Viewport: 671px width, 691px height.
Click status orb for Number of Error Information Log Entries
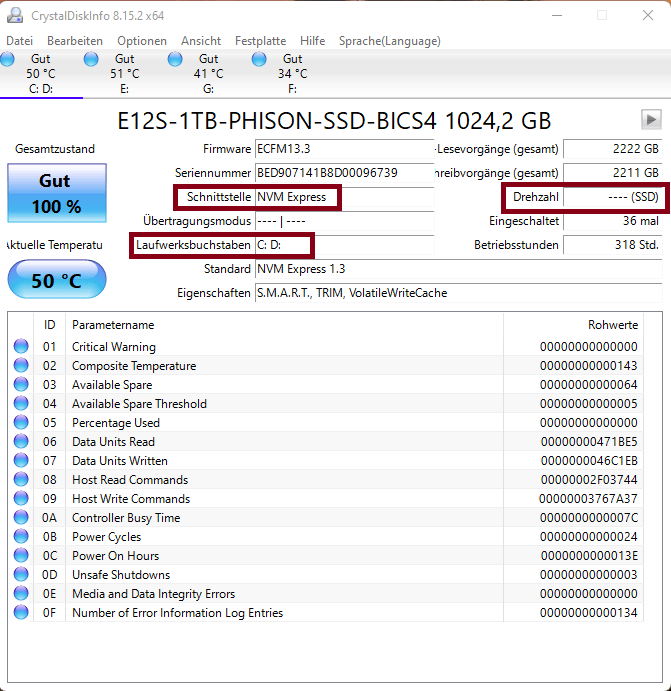21,613
